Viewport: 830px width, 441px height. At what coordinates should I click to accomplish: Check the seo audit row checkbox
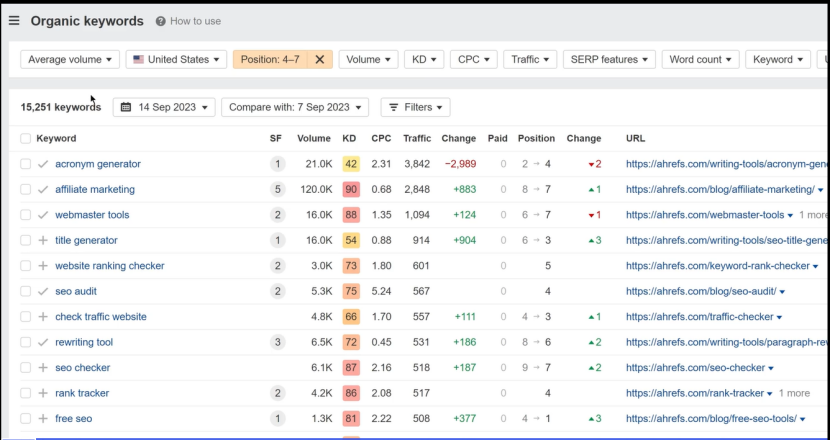tap(25, 291)
